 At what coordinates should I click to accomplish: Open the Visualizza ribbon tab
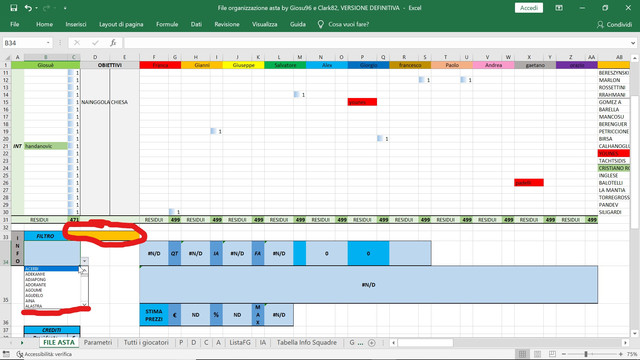(264, 24)
